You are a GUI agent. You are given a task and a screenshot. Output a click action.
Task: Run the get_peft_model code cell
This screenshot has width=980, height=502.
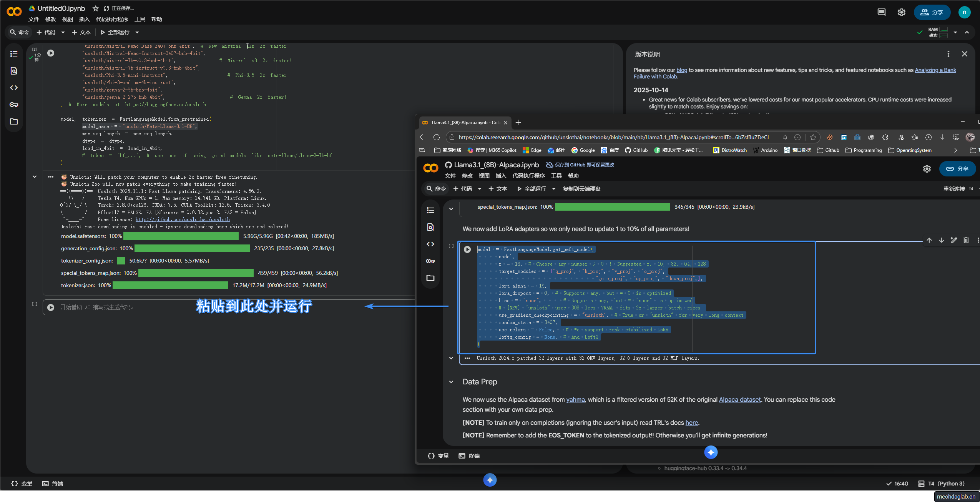(x=467, y=249)
